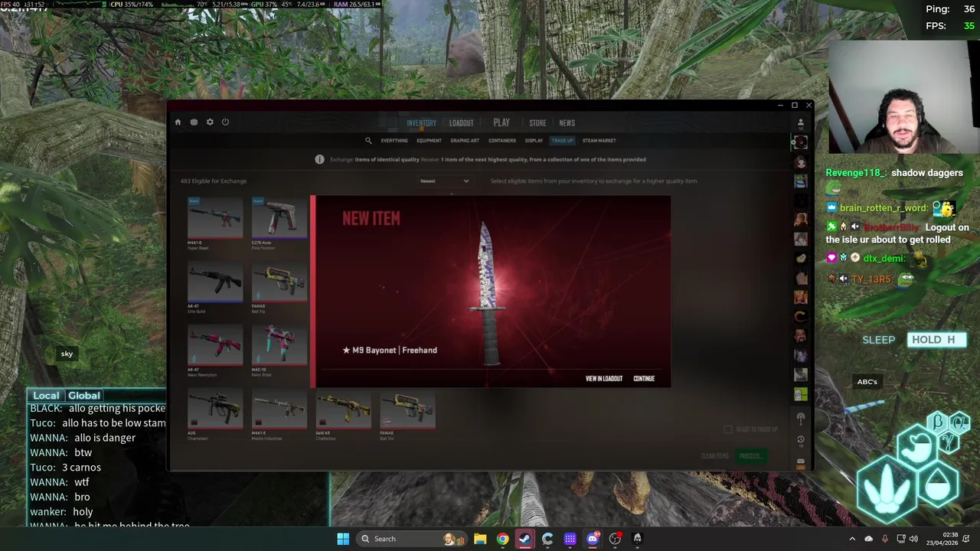Open the helmet game icon in taskbar
This screenshot has height=551, width=980.
[x=637, y=539]
